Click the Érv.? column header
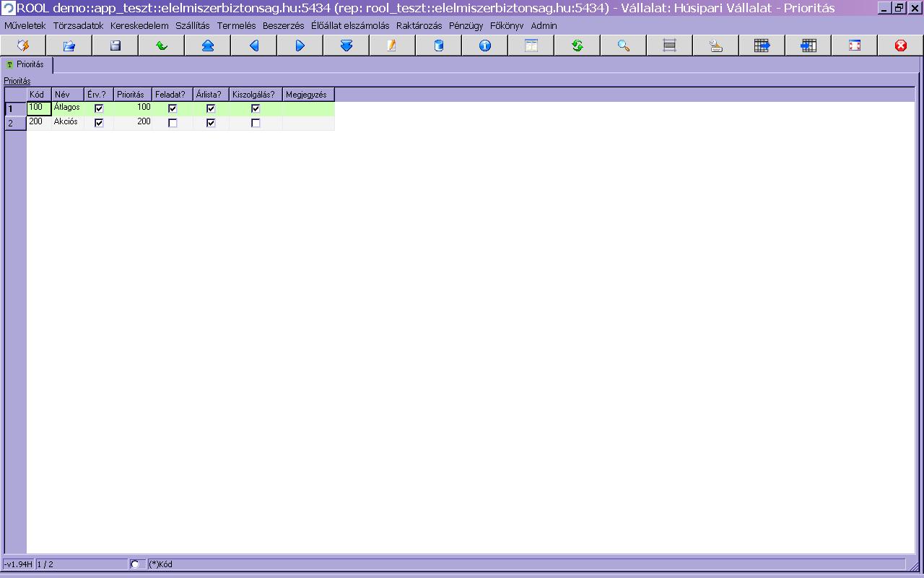924x578 pixels. point(99,95)
